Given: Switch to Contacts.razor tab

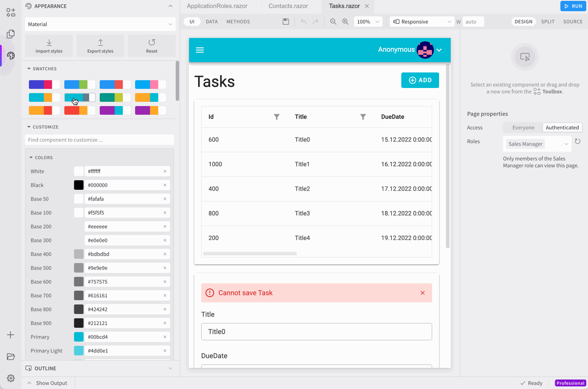Looking at the screenshot, I should point(288,6).
